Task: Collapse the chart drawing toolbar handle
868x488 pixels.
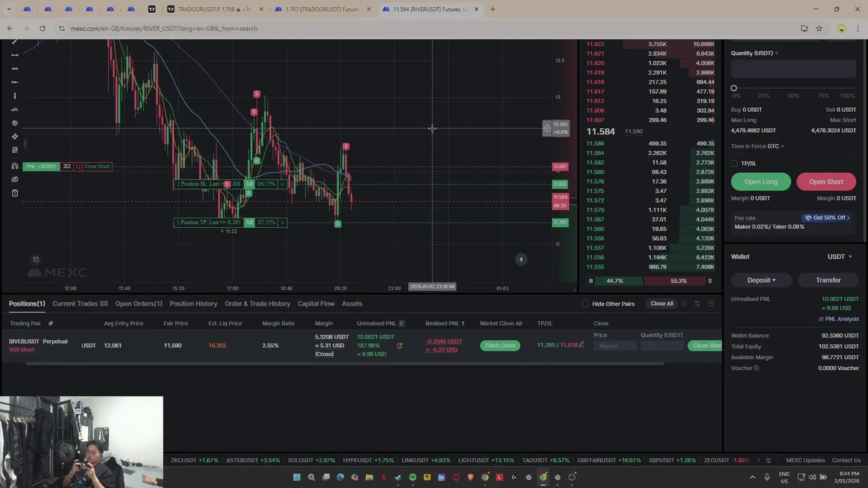Action: click(25, 143)
